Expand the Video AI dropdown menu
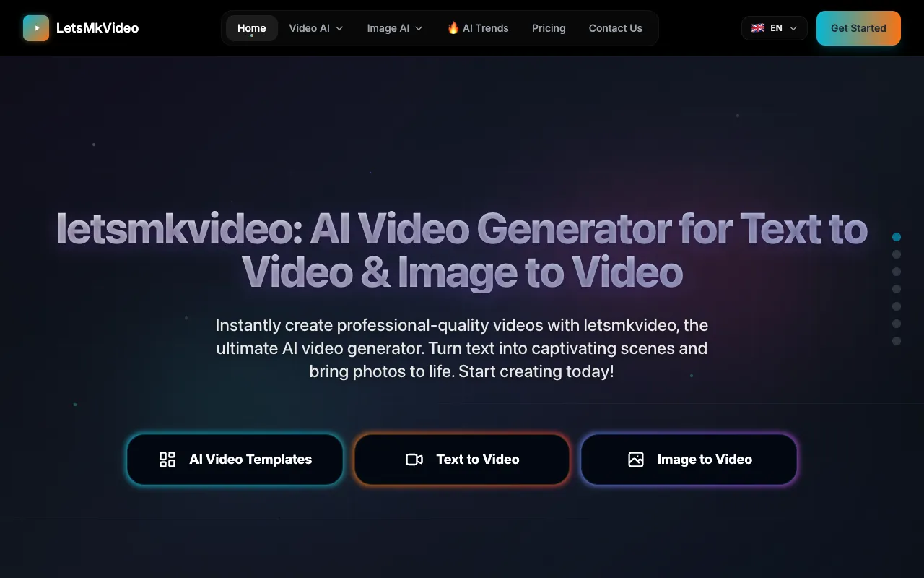 point(316,28)
